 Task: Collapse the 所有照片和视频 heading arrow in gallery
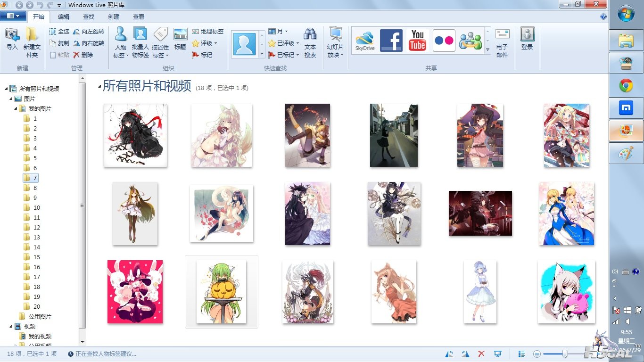tap(99, 87)
